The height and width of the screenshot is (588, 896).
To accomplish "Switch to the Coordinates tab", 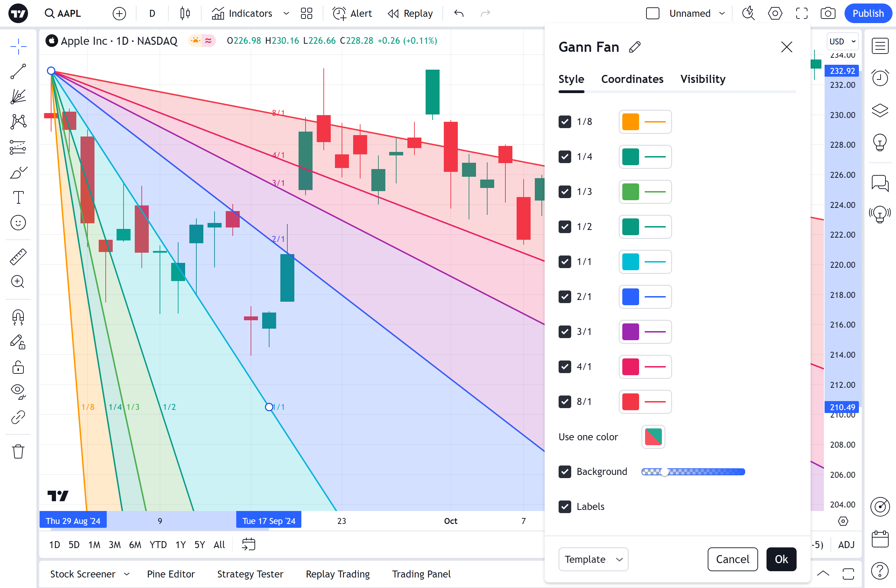I will pos(632,79).
